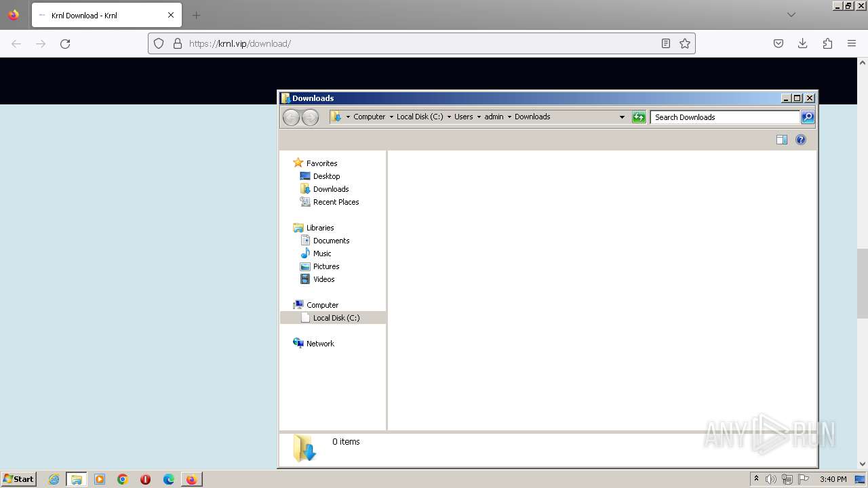Select Local Disk (C:) breadcrumb segment
The width and height of the screenshot is (868, 488).
click(420, 117)
